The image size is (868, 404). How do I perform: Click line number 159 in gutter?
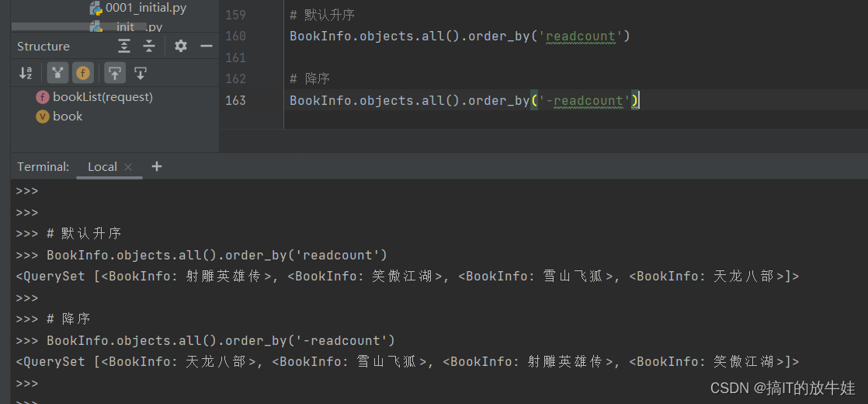click(x=235, y=15)
